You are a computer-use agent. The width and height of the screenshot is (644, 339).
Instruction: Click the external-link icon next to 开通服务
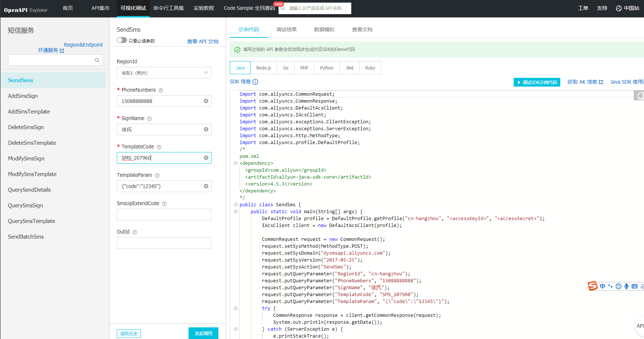click(x=62, y=51)
